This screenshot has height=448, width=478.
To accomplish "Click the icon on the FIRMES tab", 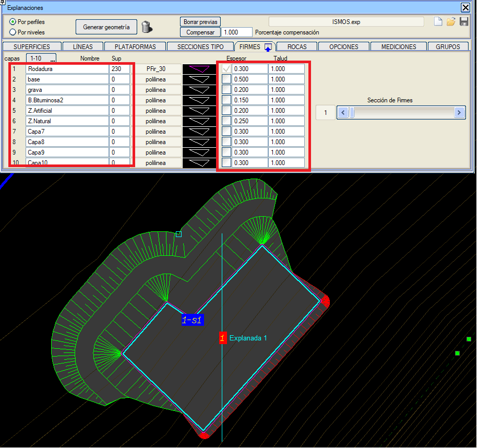I will click(268, 48).
